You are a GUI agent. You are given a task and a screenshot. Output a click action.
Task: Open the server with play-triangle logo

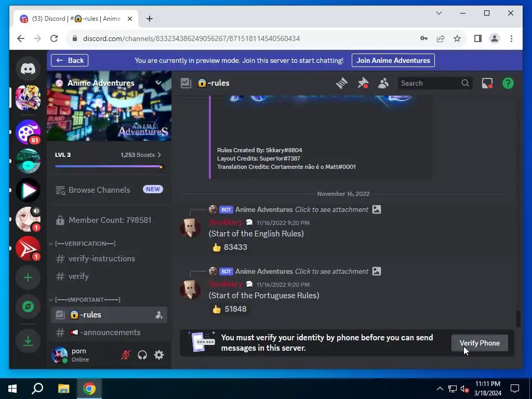pos(28,190)
